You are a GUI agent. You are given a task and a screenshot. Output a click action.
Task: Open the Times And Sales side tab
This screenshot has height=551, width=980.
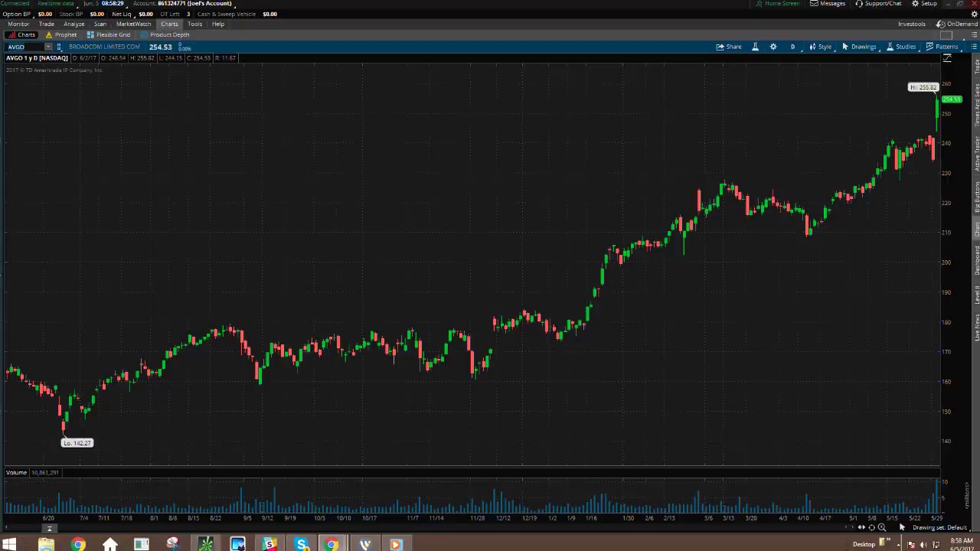(976, 105)
